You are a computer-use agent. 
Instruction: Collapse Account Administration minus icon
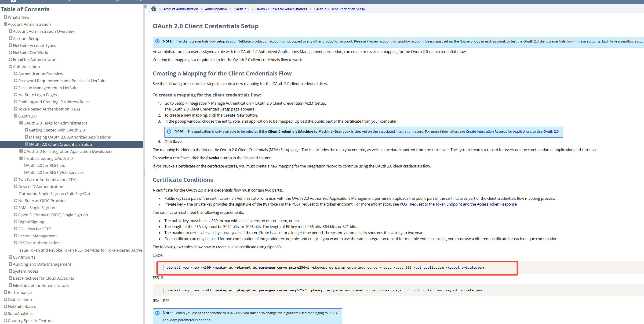[x=5, y=24]
